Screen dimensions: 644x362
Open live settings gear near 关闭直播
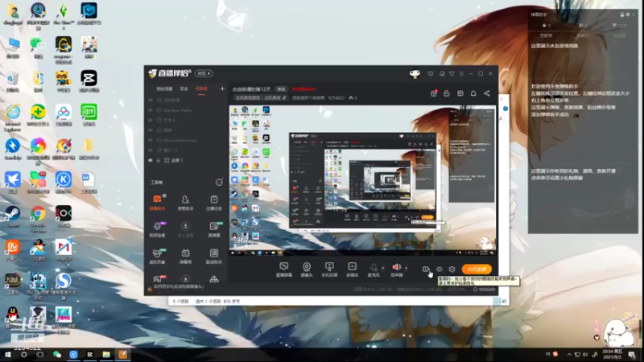tap(452, 269)
